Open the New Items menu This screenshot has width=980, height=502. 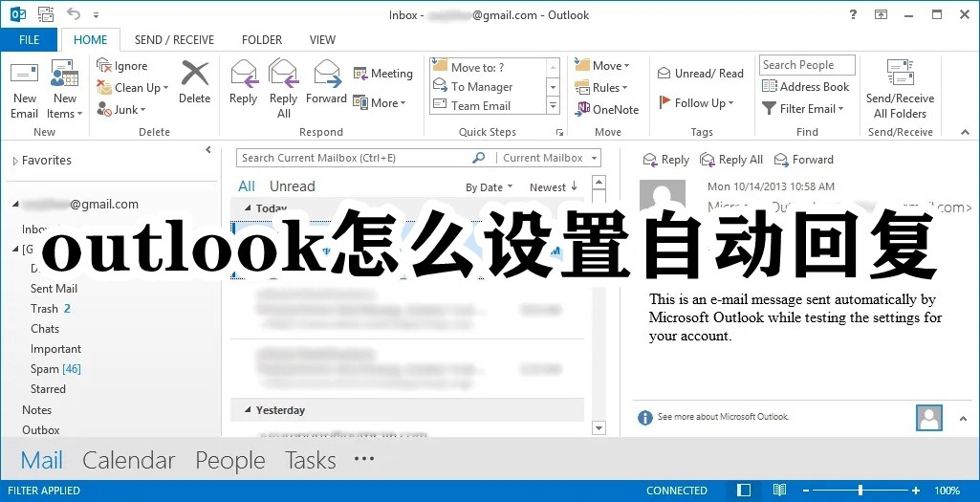point(64,89)
